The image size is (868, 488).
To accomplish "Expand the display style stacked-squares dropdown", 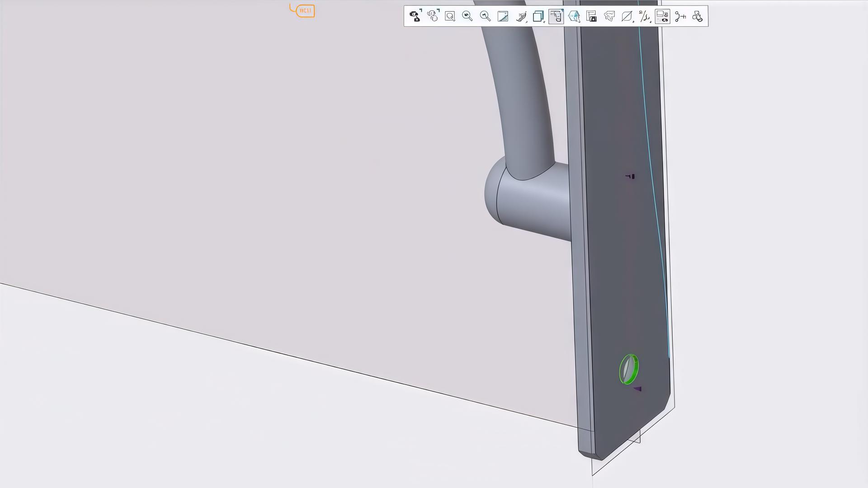I will point(538,16).
